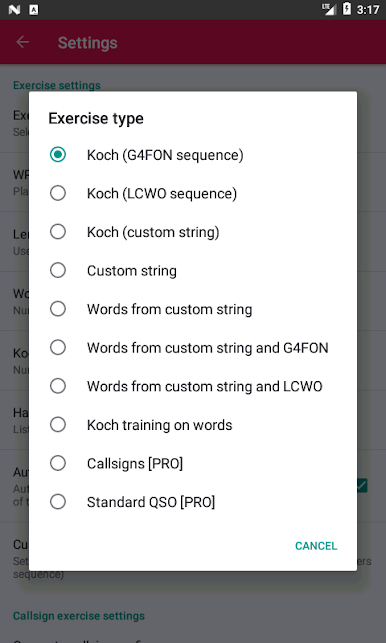Pick Koch (custom string) exercise type

tap(193, 232)
